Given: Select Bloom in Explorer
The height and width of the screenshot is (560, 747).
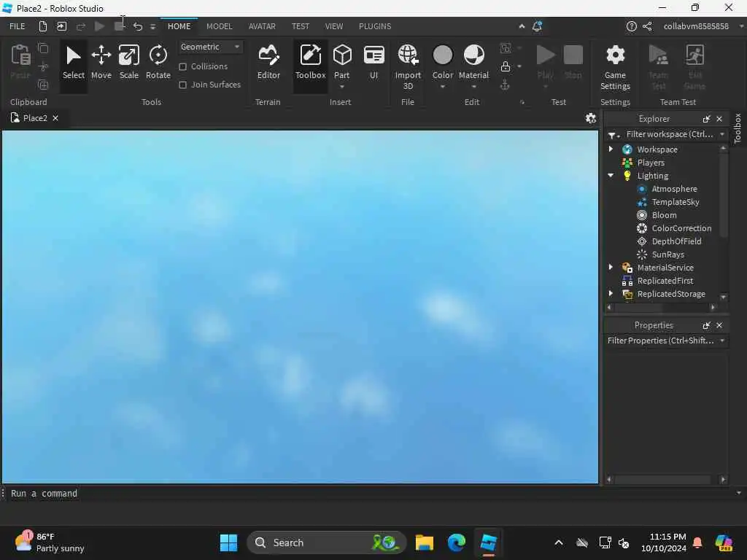Looking at the screenshot, I should [664, 215].
